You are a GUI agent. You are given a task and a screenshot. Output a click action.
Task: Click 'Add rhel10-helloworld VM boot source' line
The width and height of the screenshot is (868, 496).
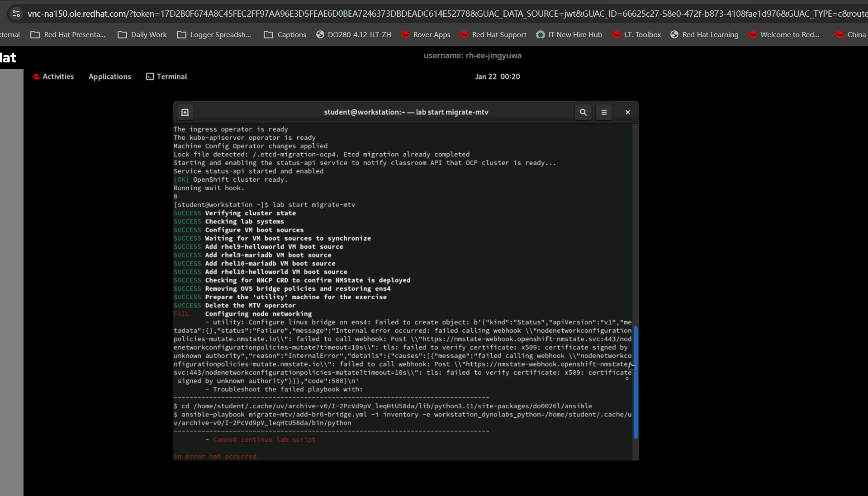point(276,272)
